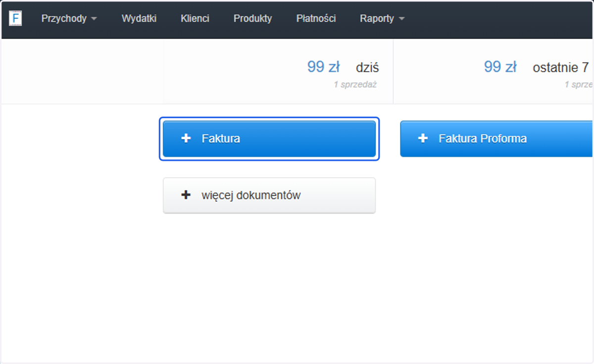Click the 'dziś' label
The width and height of the screenshot is (594, 364).
tap(367, 68)
